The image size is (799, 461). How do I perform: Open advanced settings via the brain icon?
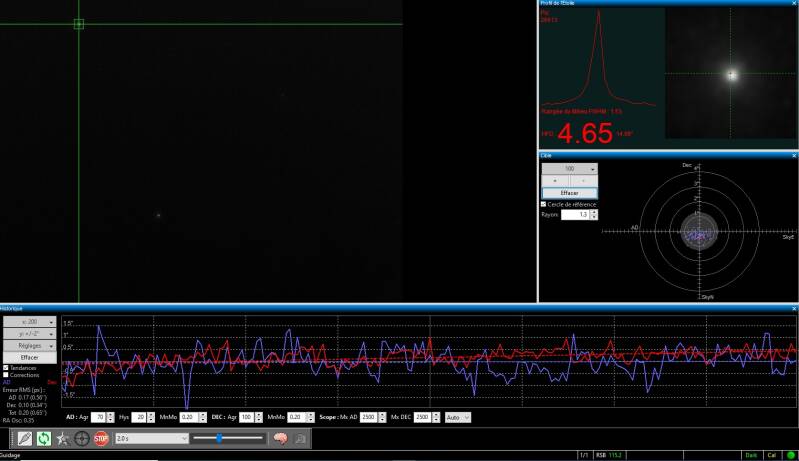click(282, 438)
